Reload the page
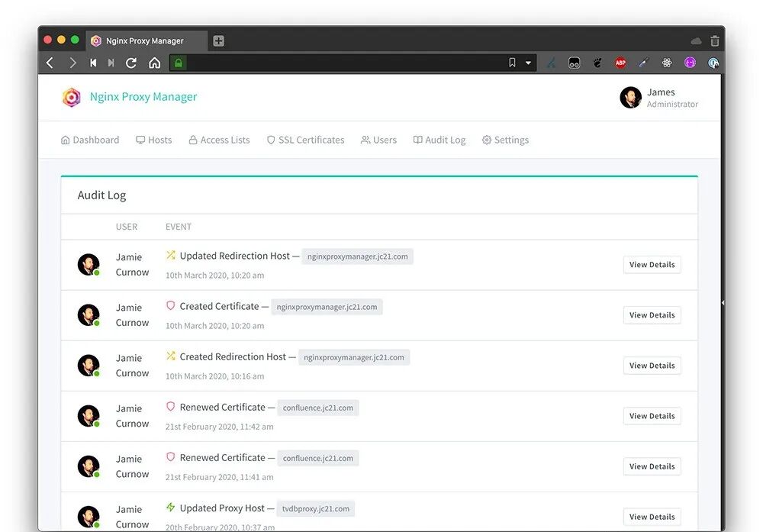This screenshot has height=532, width=763. (131, 63)
